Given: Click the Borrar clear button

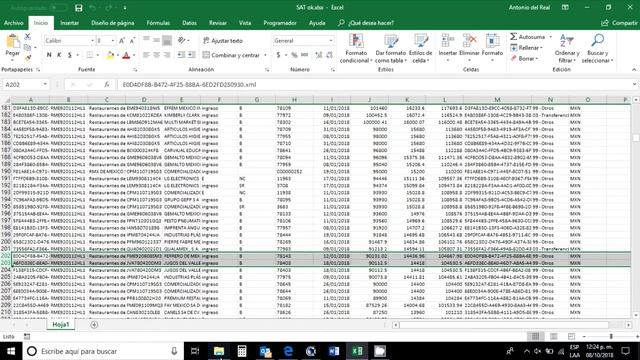Looking at the screenshot, I should click(x=524, y=58).
